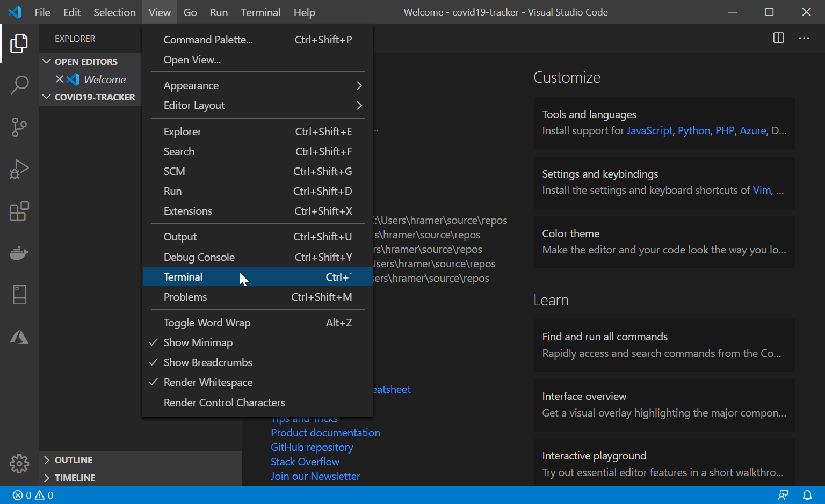Open the Interactive playground card

click(x=664, y=464)
